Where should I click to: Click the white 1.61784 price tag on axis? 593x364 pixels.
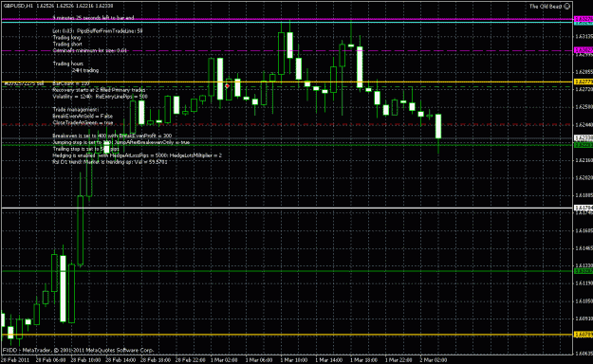[x=584, y=208]
